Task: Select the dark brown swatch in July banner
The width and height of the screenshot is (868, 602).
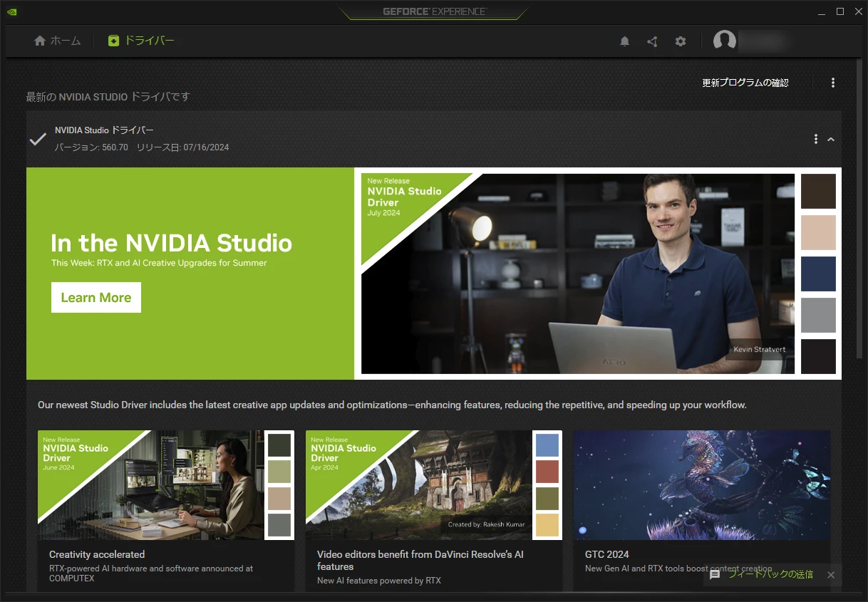Action: pyautogui.click(x=818, y=191)
